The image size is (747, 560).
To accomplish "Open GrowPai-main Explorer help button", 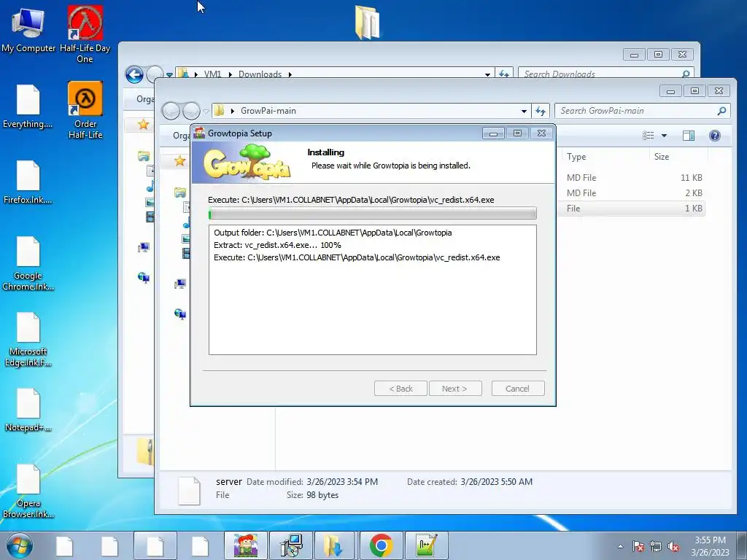I will [x=715, y=136].
